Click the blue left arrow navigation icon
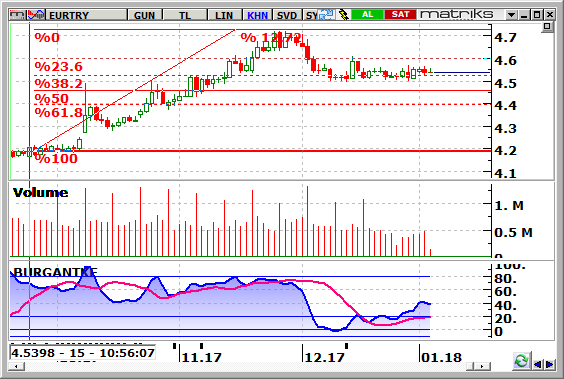 (x=537, y=365)
